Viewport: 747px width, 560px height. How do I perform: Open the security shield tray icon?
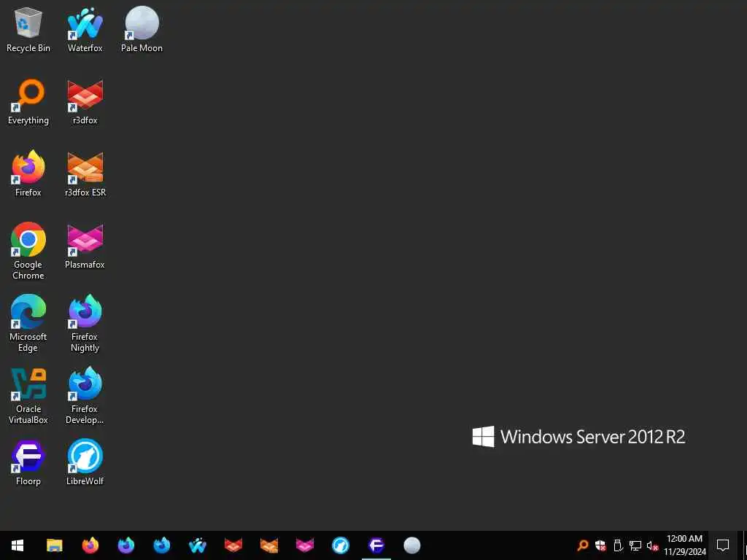600,545
